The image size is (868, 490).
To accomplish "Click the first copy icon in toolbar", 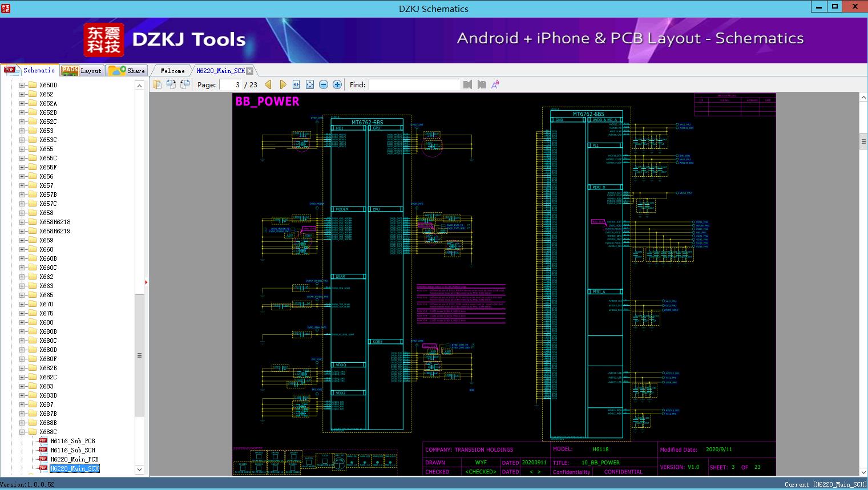I will [158, 84].
